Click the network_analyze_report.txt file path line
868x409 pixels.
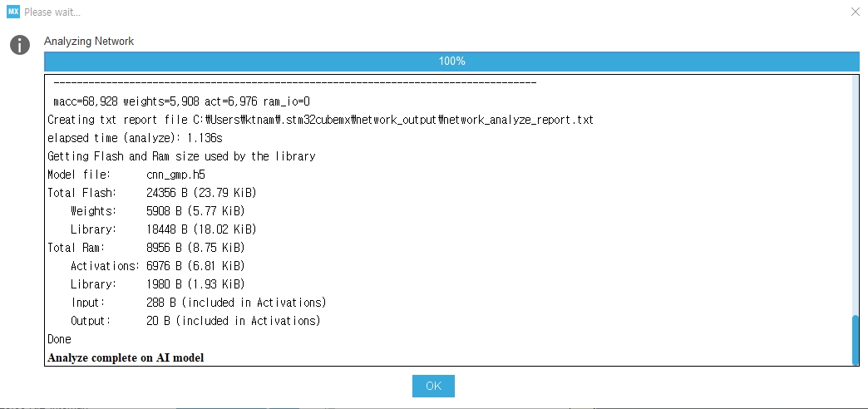pos(321,120)
